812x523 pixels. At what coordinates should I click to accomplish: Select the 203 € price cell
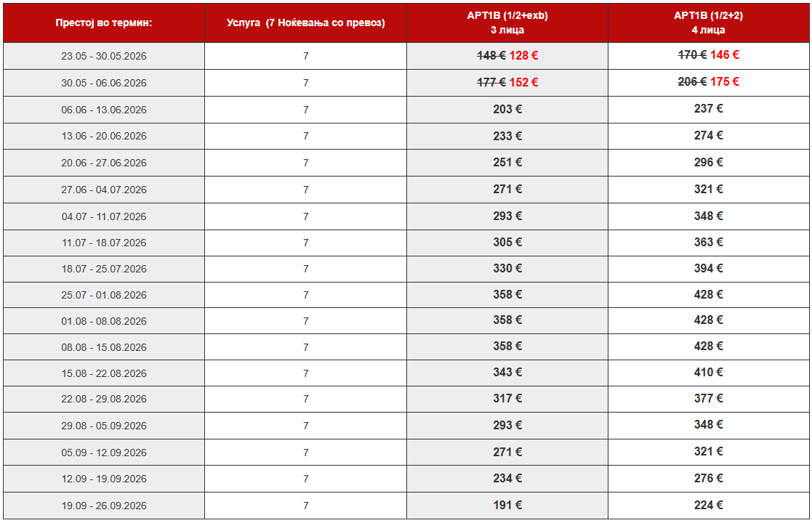click(x=507, y=109)
